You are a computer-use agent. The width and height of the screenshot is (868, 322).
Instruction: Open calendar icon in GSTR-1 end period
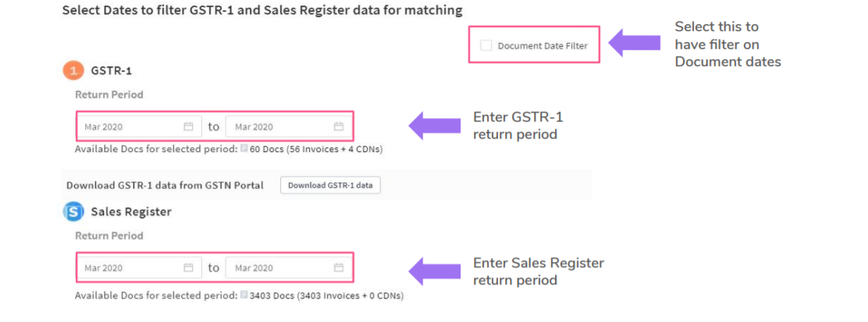tap(339, 126)
